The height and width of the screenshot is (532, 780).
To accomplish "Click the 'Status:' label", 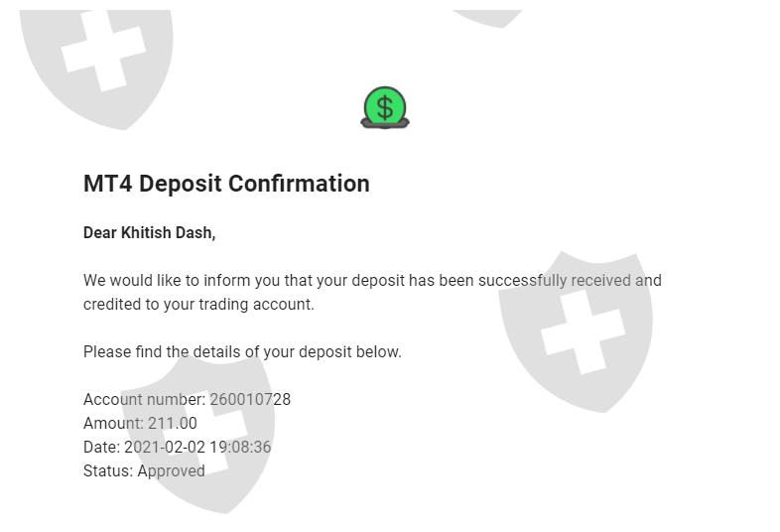I will click(x=108, y=471).
